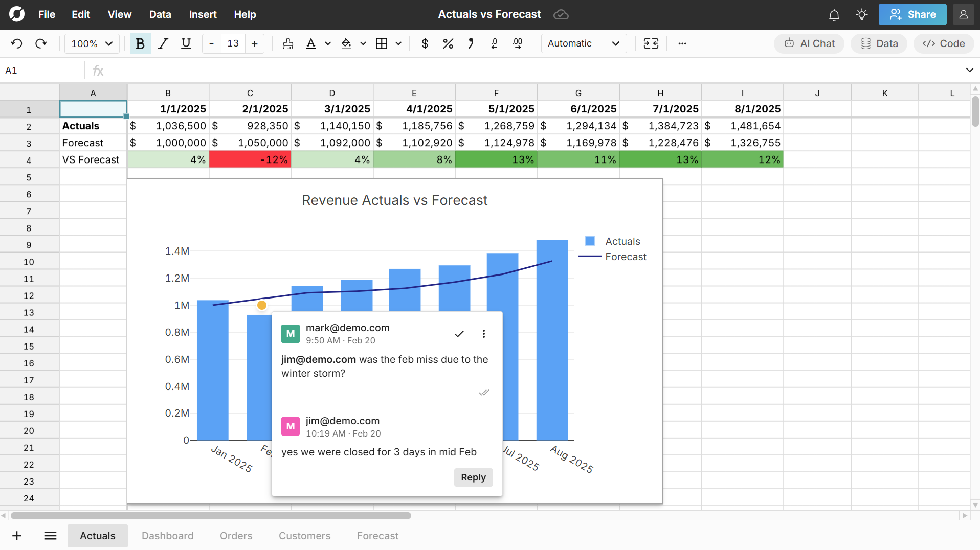This screenshot has width=980, height=550.
Task: Click the Reply button in comment
Action: (473, 477)
